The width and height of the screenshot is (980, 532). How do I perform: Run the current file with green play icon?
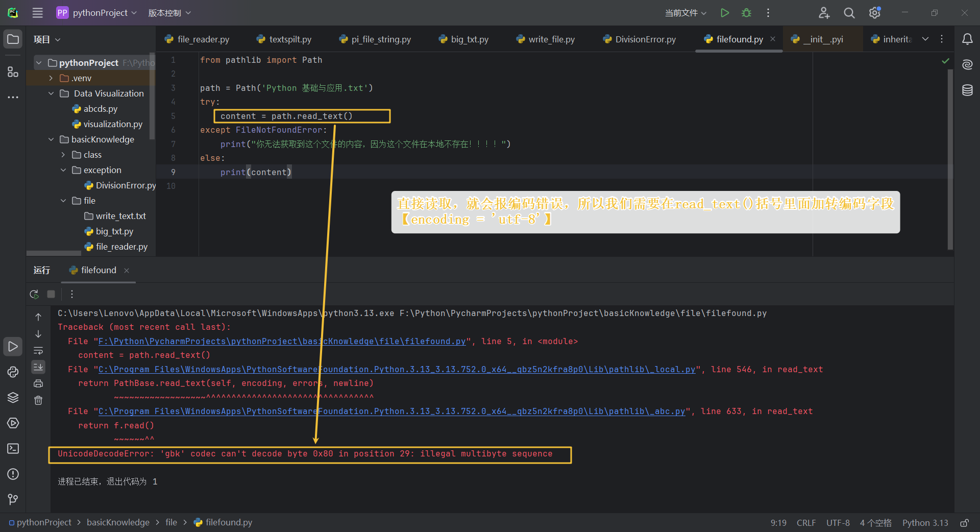point(724,13)
